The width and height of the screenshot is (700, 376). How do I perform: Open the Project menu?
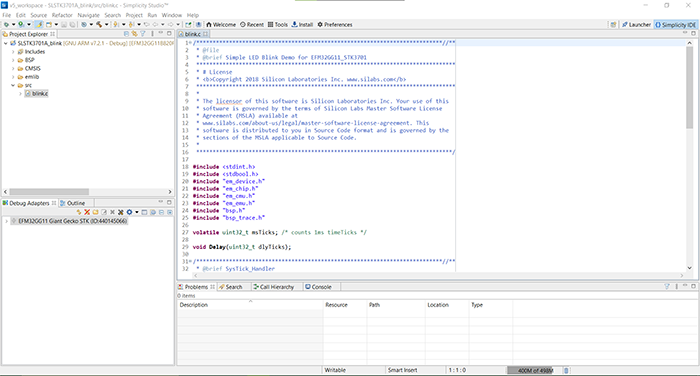[x=134, y=15]
